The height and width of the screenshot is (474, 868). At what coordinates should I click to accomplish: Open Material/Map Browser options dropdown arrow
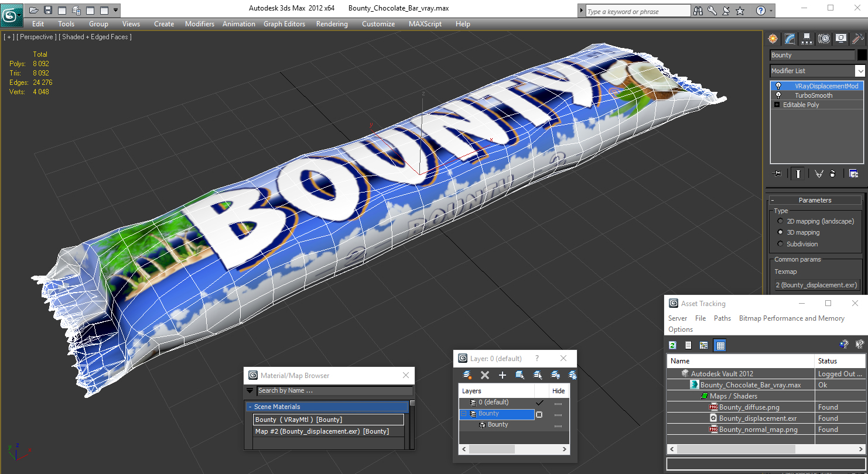pyautogui.click(x=250, y=390)
